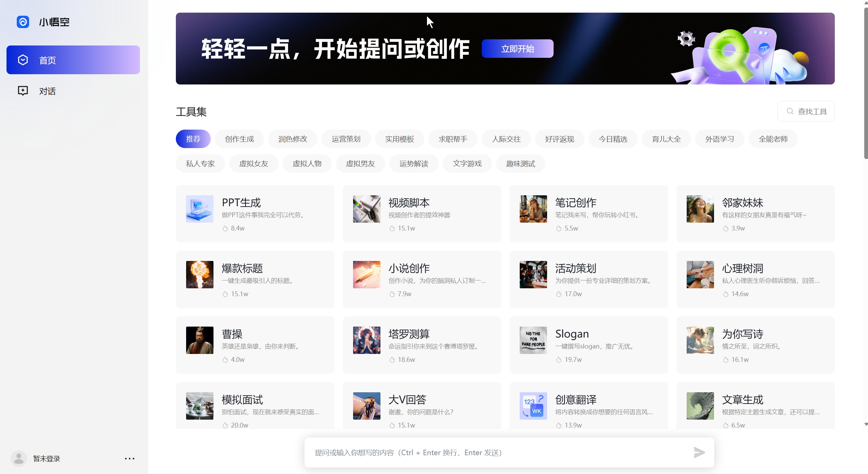Open the 为你写诗 tool thumbnail

tap(700, 340)
